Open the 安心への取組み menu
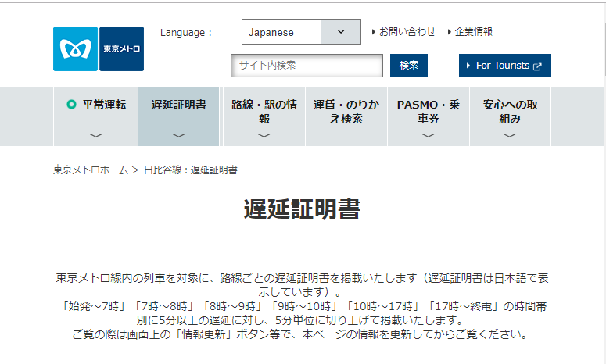Screen dimensions: 606x364 click(510, 116)
